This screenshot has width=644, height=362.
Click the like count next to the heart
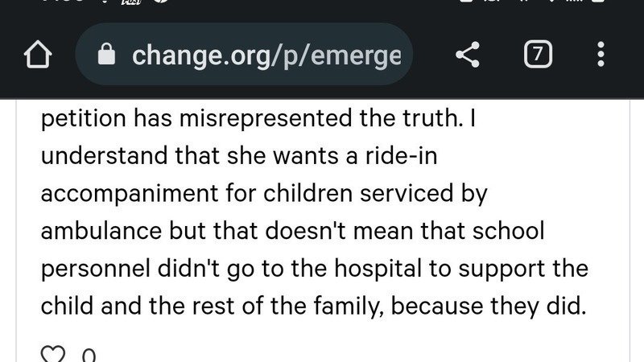(89, 354)
